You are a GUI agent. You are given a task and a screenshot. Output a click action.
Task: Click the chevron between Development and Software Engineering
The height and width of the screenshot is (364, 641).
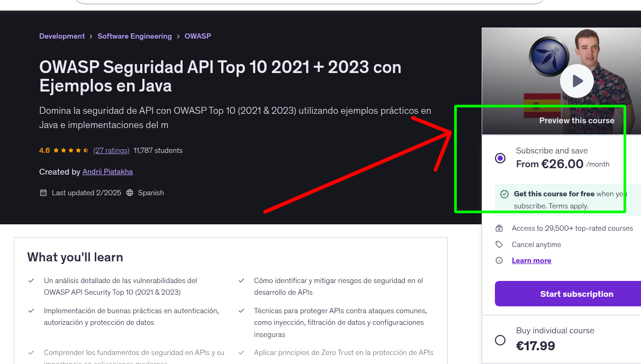pyautogui.click(x=91, y=37)
